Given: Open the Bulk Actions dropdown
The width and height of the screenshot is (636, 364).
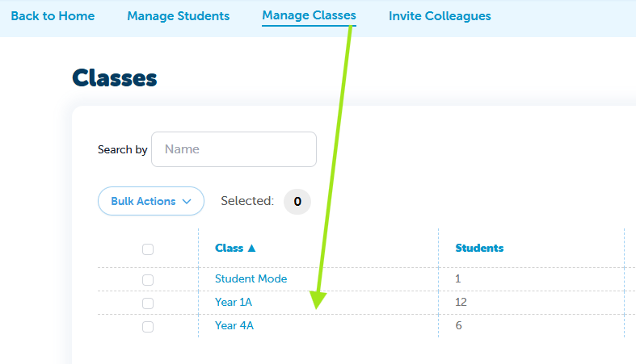Looking at the screenshot, I should [x=150, y=201].
